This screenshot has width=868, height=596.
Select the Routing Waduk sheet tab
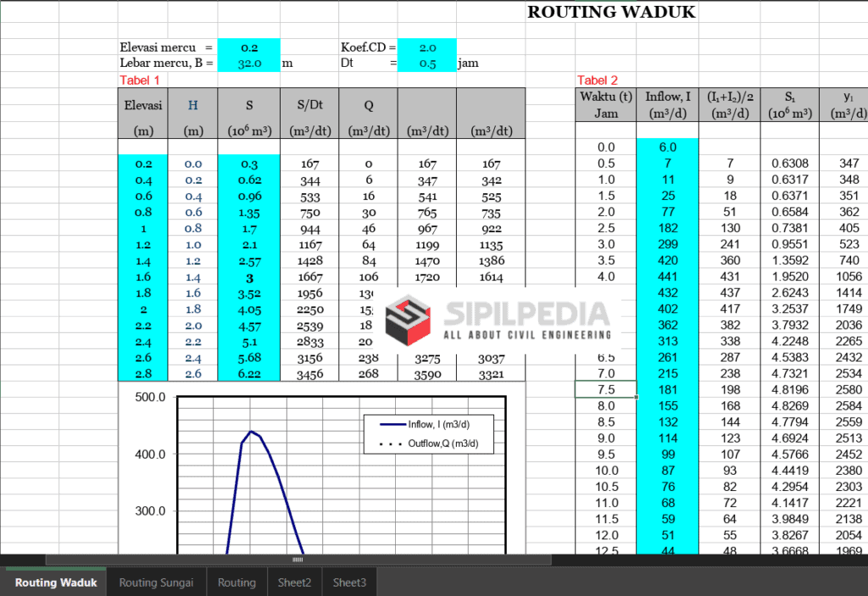pyautogui.click(x=56, y=582)
